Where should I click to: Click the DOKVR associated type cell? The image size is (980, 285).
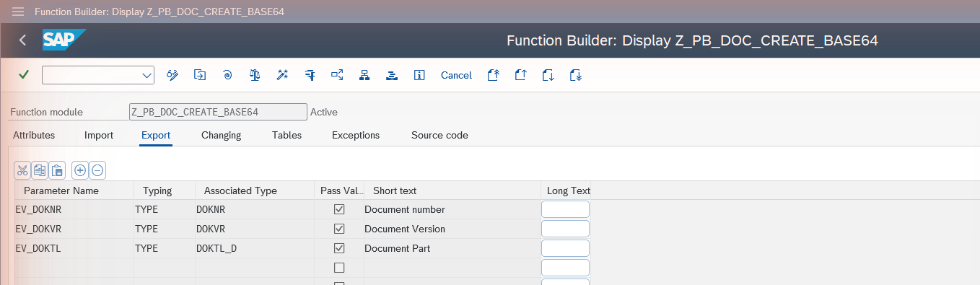tap(255, 229)
